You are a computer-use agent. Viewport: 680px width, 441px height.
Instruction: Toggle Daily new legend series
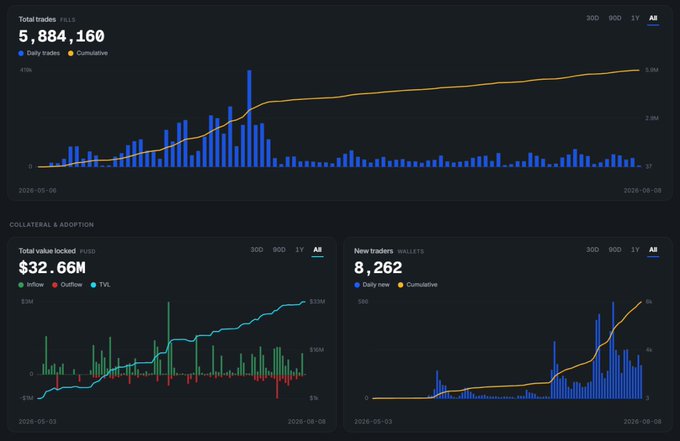pyautogui.click(x=372, y=284)
